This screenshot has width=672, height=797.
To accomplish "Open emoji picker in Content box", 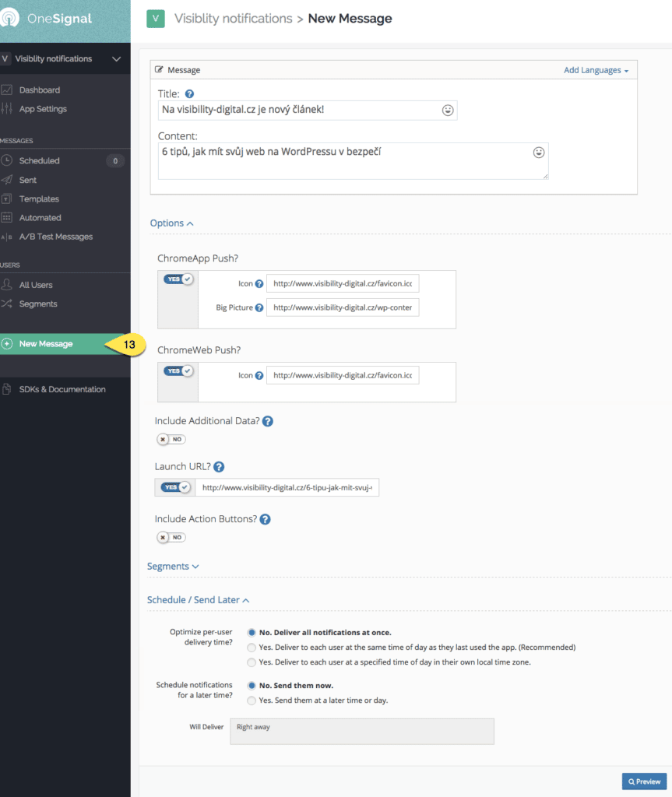I will [x=539, y=153].
